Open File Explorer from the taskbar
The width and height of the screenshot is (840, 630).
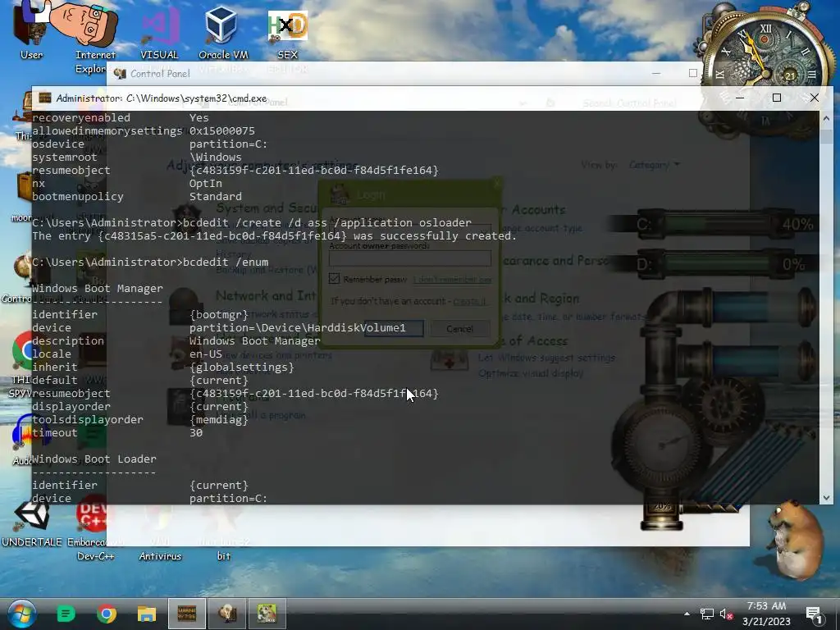(x=146, y=614)
